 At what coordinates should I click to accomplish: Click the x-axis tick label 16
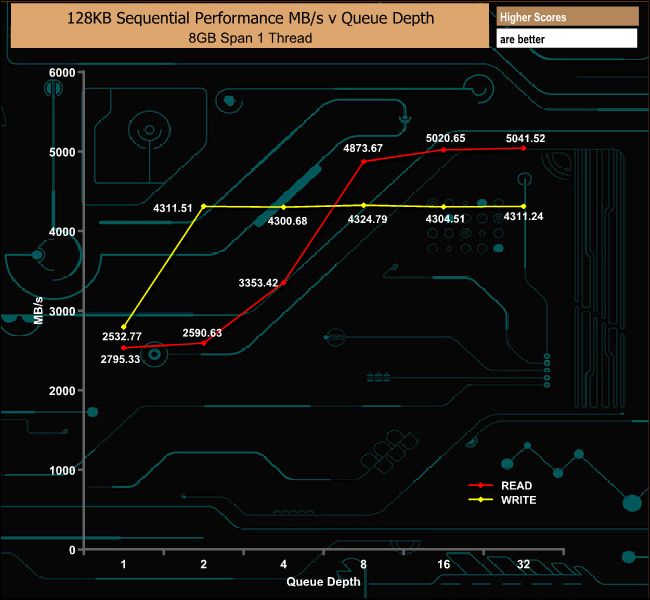[444, 564]
